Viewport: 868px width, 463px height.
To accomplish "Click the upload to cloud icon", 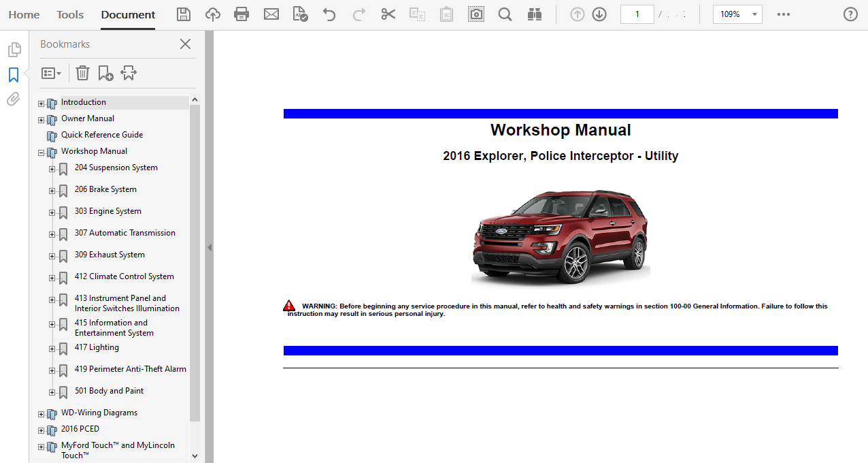I will [x=212, y=14].
